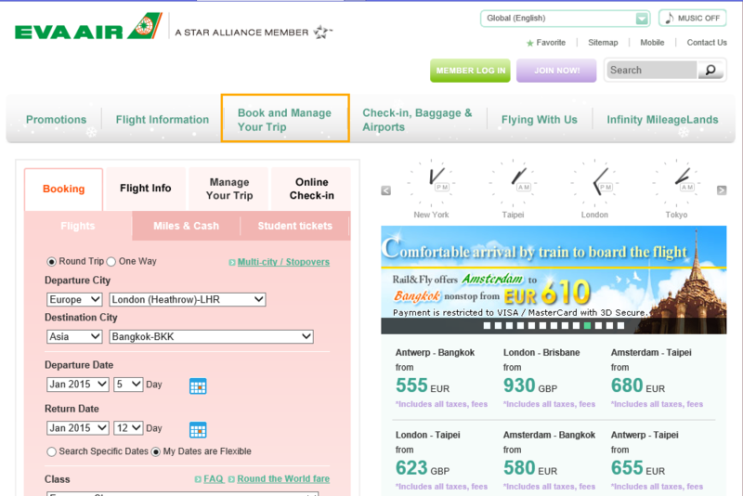Image resolution: width=743 pixels, height=496 pixels.
Task: Click the Star Alliance star emblem
Action: click(x=323, y=32)
